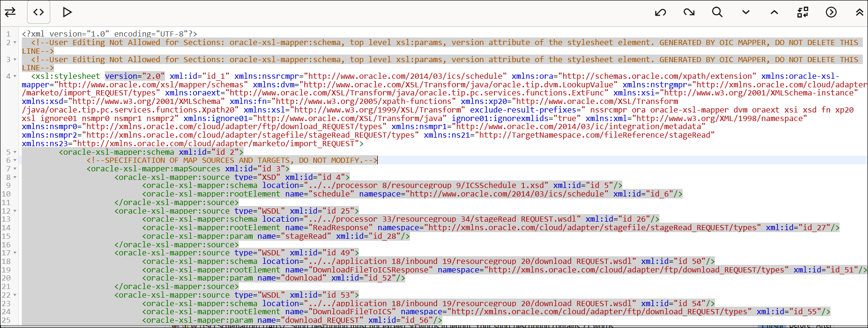Click the SPECIFICATION OF MAP SOURCES comment
Image resolution: width=868 pixels, height=328 pixels.
[x=232, y=160]
